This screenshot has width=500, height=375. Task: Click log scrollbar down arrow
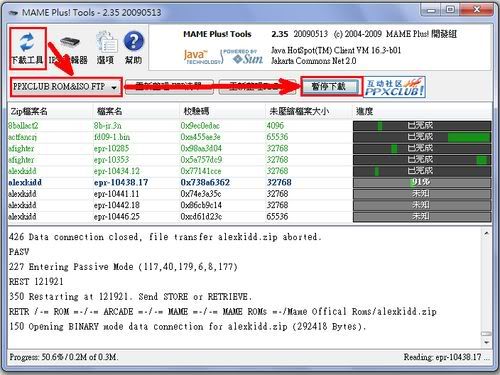click(x=486, y=342)
